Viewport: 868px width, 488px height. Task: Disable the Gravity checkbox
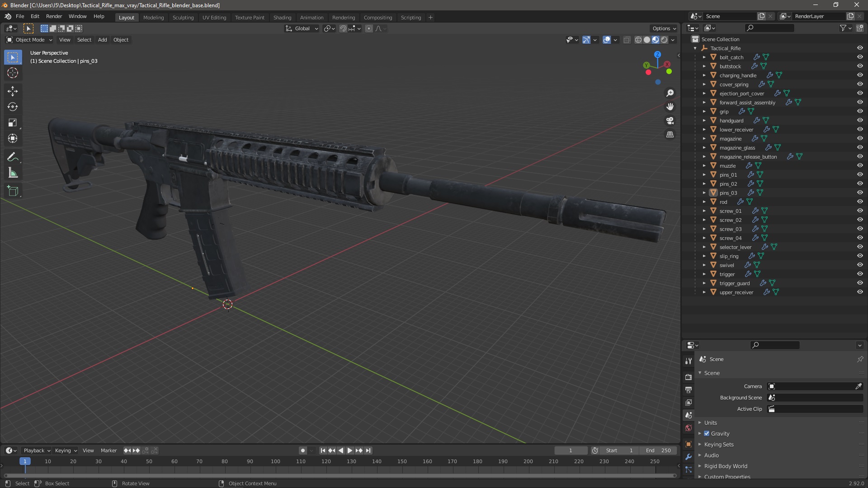[707, 433]
